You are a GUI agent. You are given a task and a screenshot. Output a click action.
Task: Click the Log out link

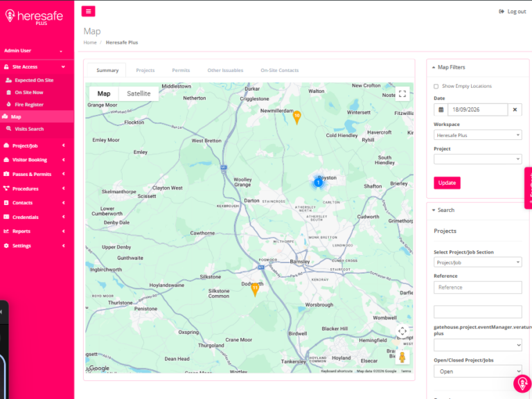point(513,12)
